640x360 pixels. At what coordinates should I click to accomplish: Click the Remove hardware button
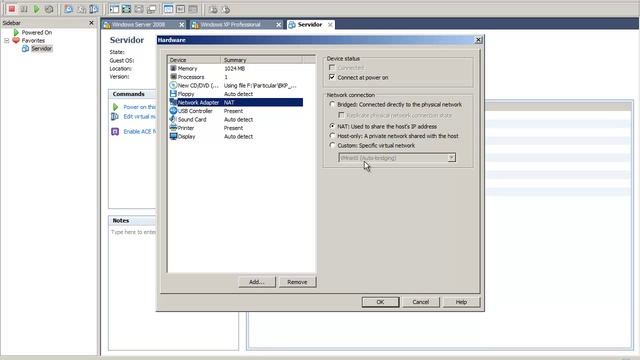(297, 282)
